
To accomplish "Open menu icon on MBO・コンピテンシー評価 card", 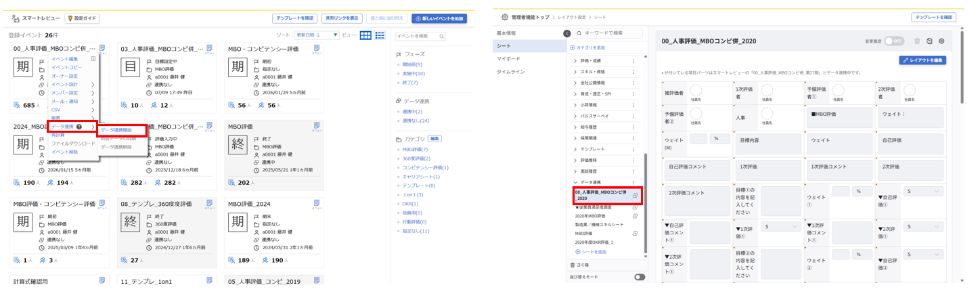I will coord(316,49).
